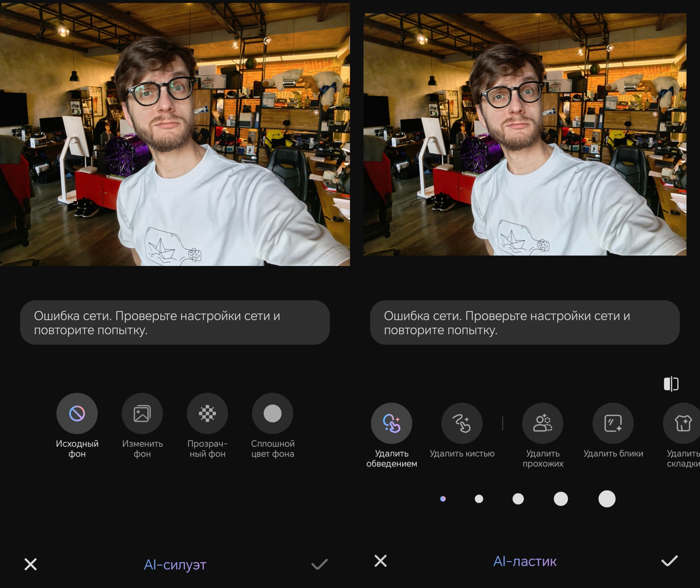Select the remove glare tool
Viewport: 700px width, 588px height.
click(x=613, y=423)
